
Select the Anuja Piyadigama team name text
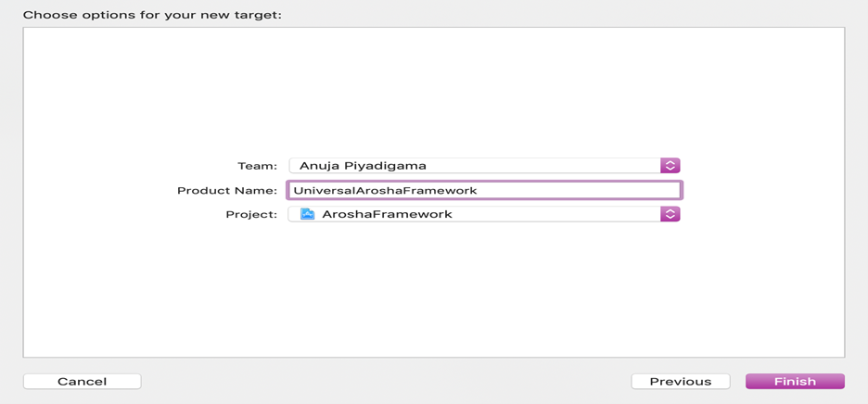[x=363, y=166]
